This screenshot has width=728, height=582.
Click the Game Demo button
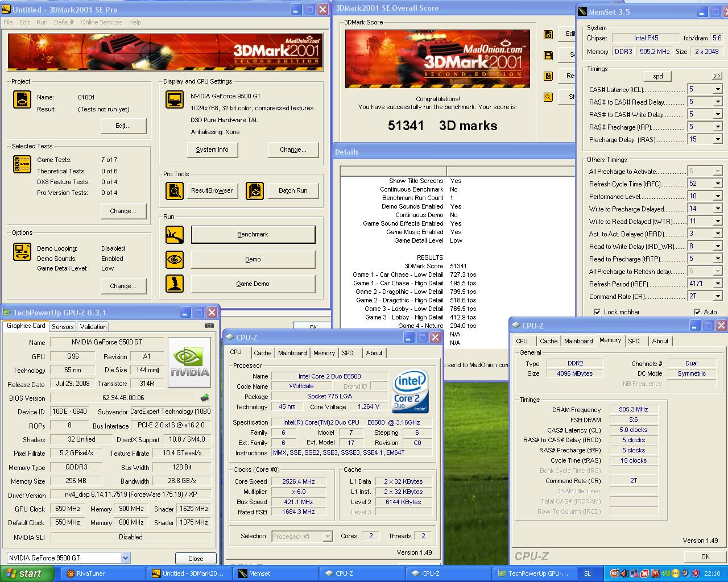click(253, 284)
